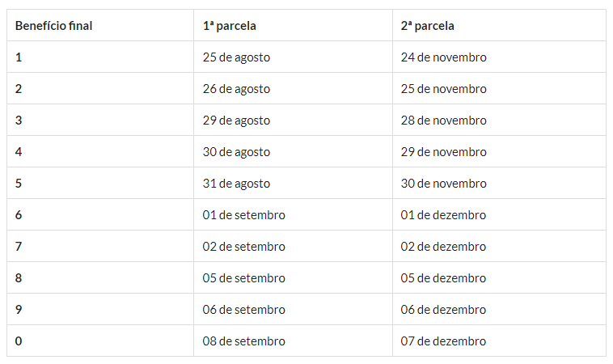Click the "06 de dezembro" cell

(x=444, y=310)
